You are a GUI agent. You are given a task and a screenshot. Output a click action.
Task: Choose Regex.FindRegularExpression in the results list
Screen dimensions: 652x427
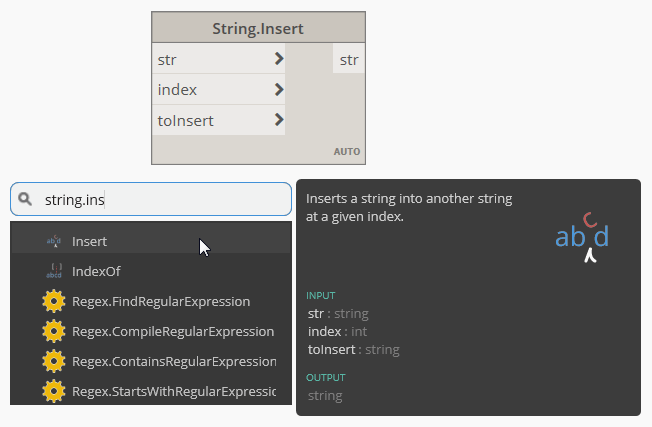pyautogui.click(x=160, y=301)
